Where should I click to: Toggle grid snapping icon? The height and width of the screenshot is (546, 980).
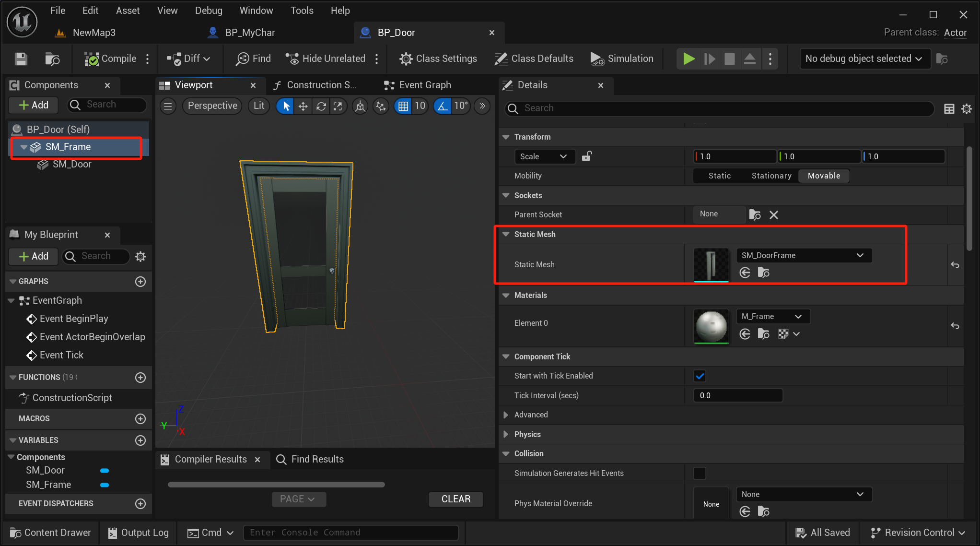click(403, 106)
